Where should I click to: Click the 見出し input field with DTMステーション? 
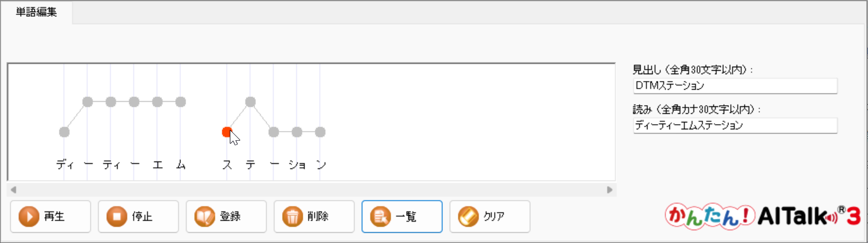[735, 86]
